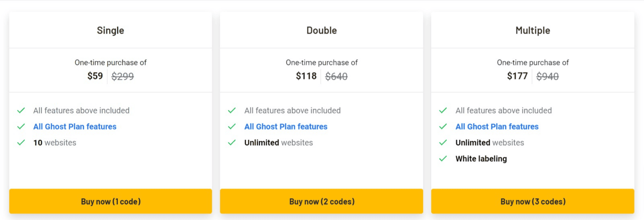This screenshot has width=644, height=220.
Task: Click checkmark next to Unlimited websites in Double plan
Action: 232,142
